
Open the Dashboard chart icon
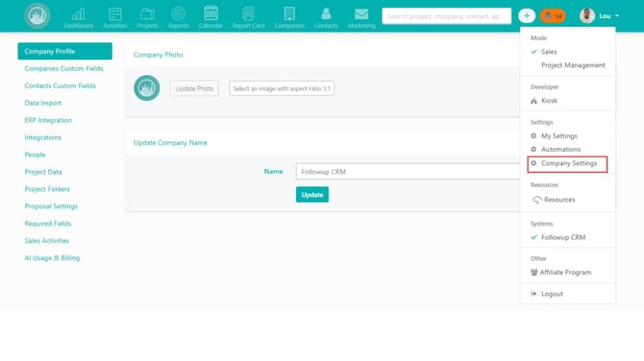coord(79,14)
